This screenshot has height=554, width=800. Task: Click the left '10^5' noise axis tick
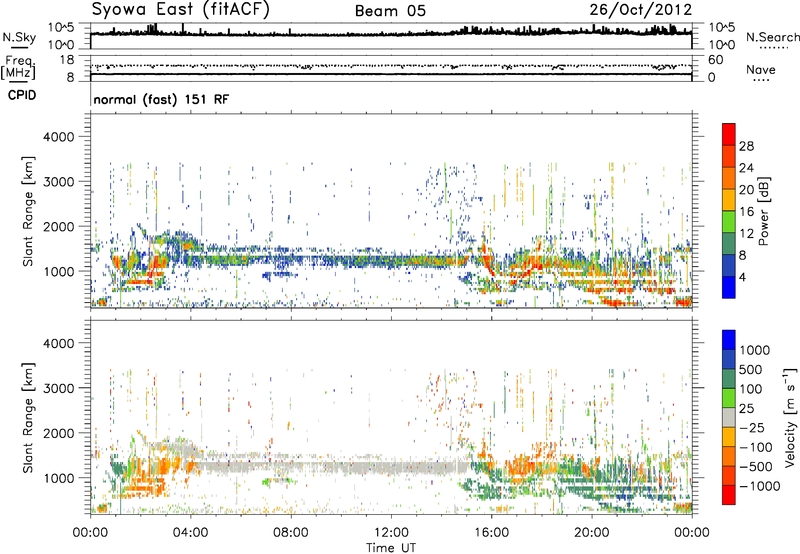coord(61,27)
